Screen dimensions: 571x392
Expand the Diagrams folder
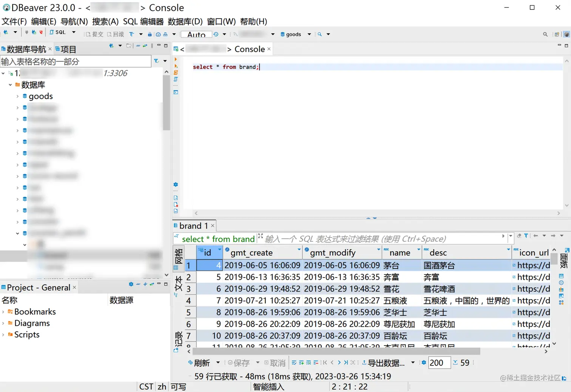tap(3, 323)
